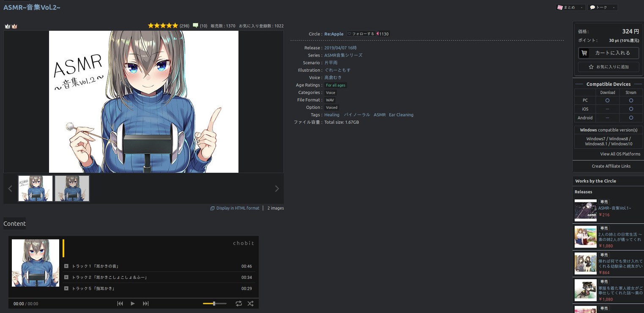Add item to cart button
This screenshot has width=644, height=313.
click(x=608, y=53)
